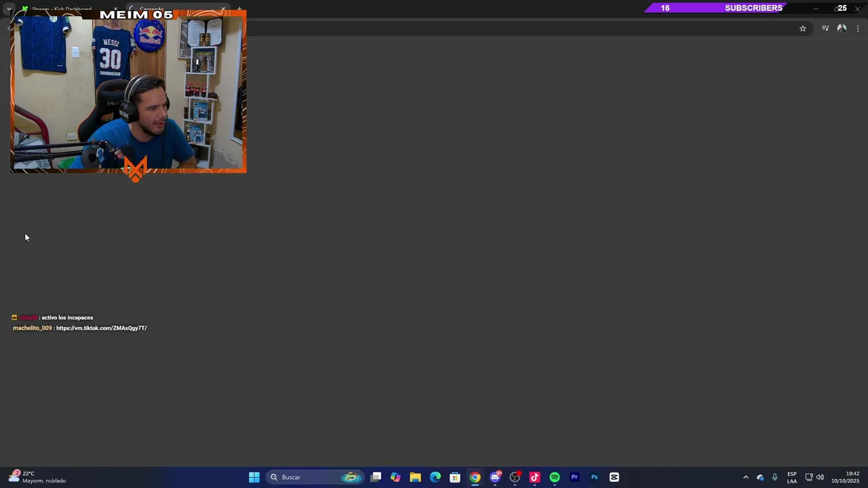Image resolution: width=868 pixels, height=488 pixels.
Task: Switch to the Cargando tab
Action: 178,9
